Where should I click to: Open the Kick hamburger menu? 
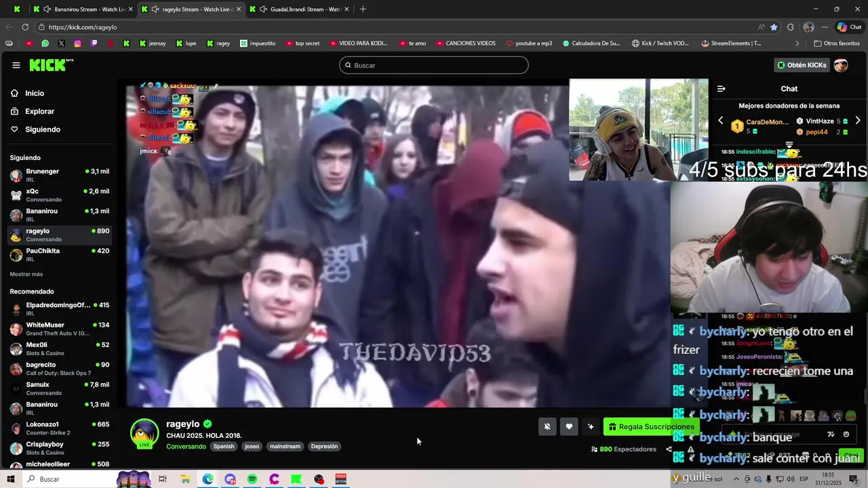click(16, 65)
